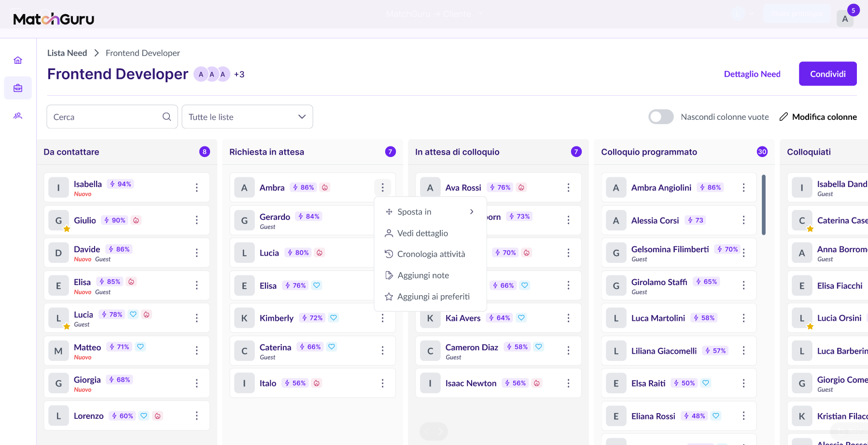Open the Gelsomina Filimberti candidate name

pos(670,249)
